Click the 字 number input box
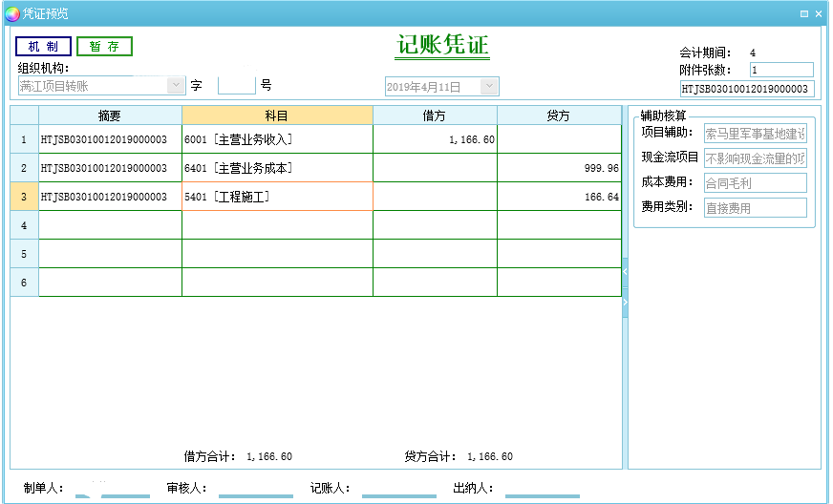 236,86
